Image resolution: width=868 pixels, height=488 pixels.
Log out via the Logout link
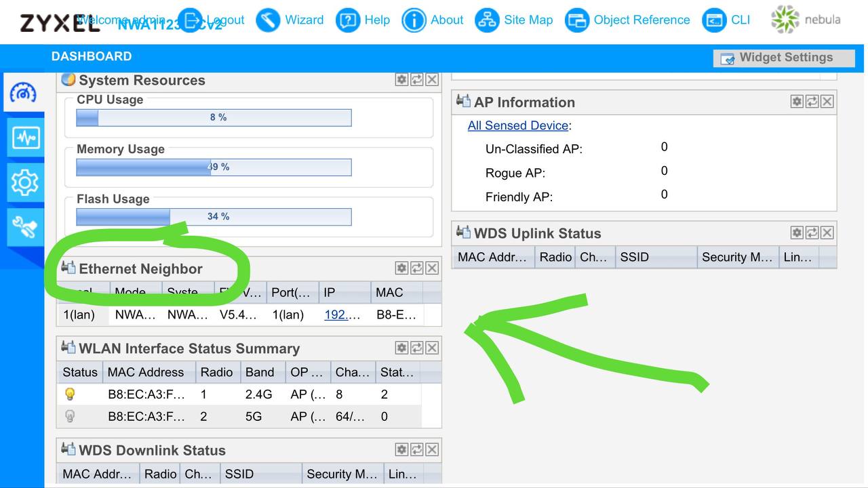[210, 20]
